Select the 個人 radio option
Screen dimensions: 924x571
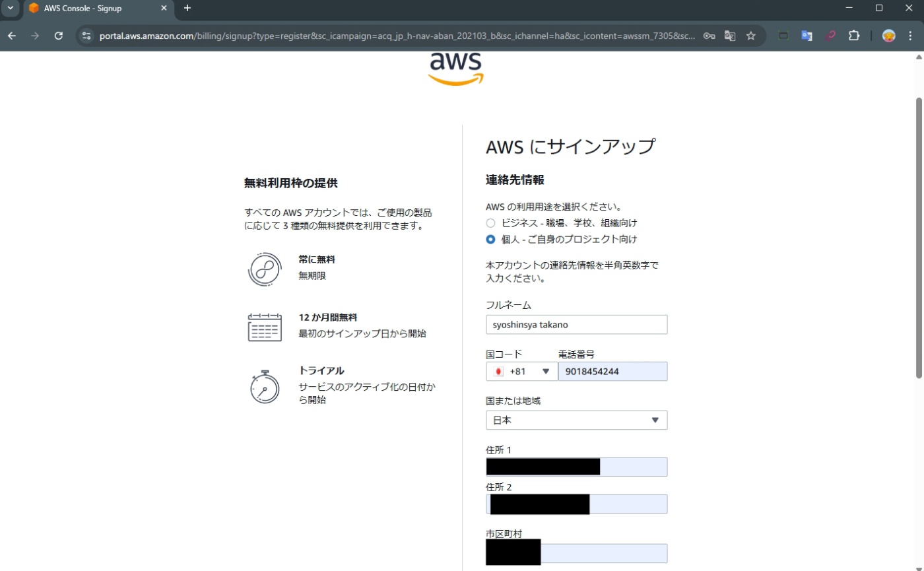[x=490, y=239]
